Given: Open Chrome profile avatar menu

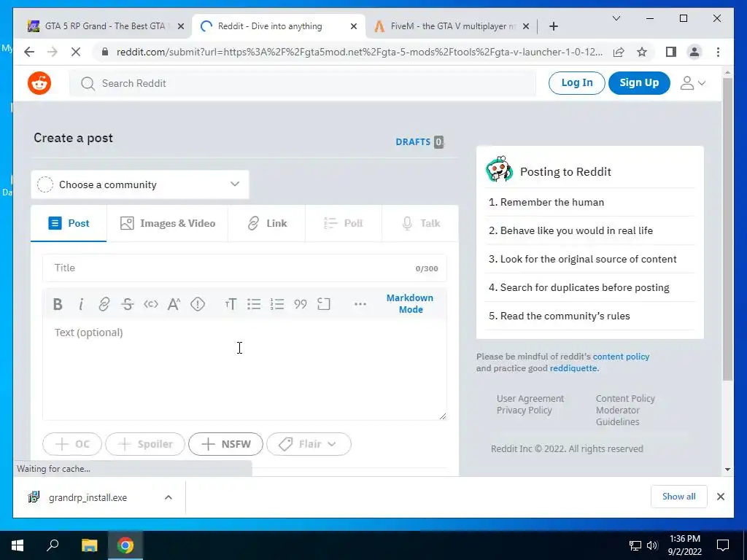Looking at the screenshot, I should pyautogui.click(x=694, y=52).
